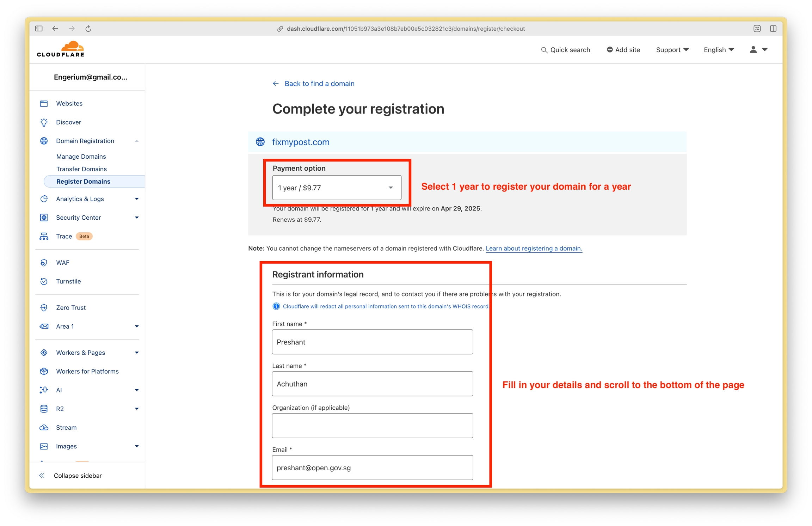Open the Payment option dropdown

tap(337, 188)
